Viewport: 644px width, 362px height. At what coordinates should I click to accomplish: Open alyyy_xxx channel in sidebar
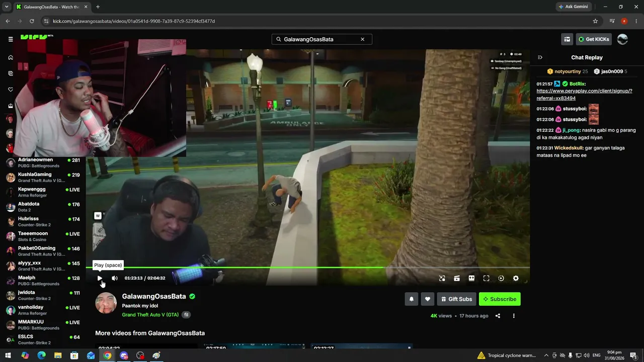(x=43, y=265)
